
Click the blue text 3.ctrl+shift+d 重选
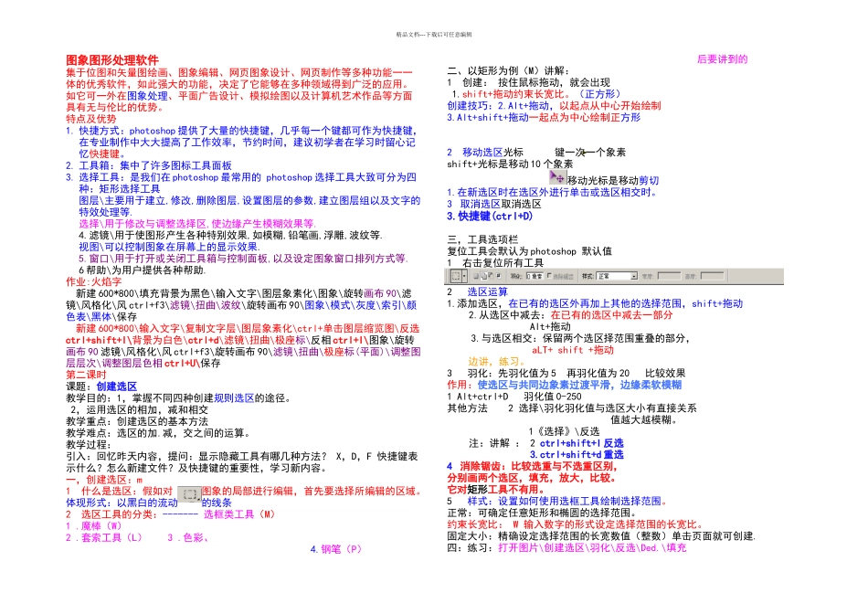[577, 454]
